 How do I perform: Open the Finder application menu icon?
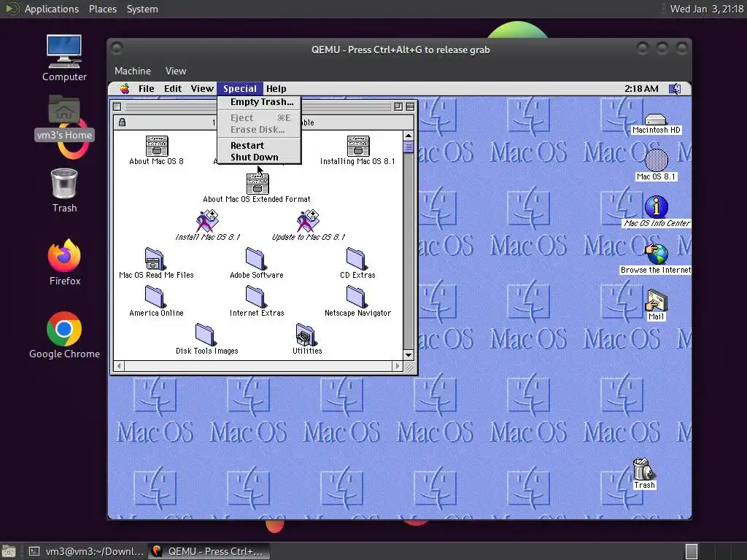coord(675,88)
